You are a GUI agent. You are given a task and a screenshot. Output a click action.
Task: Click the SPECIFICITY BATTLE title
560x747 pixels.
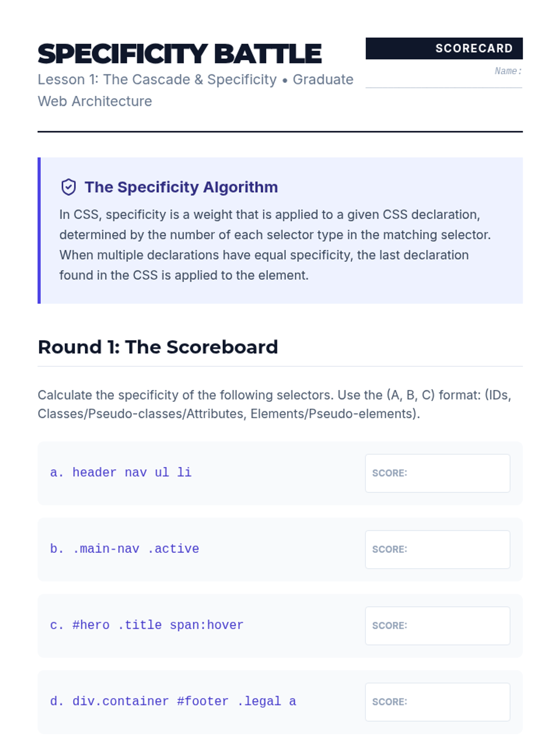coord(180,54)
